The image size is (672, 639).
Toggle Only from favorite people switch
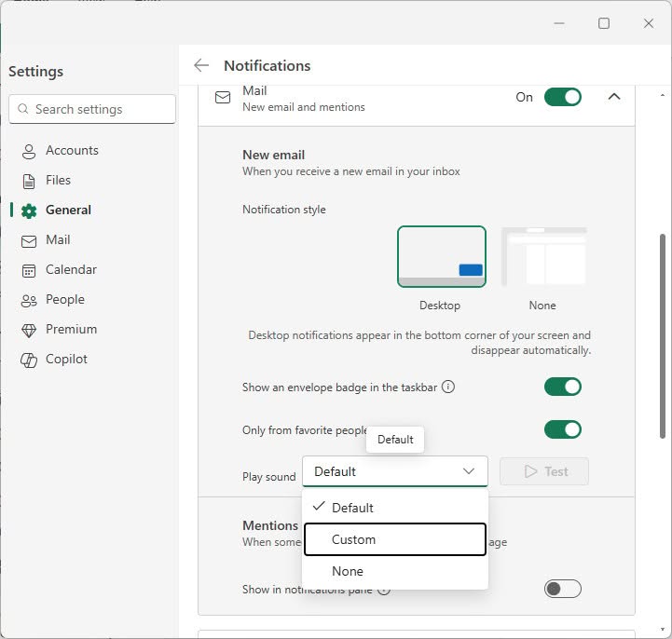tap(563, 429)
